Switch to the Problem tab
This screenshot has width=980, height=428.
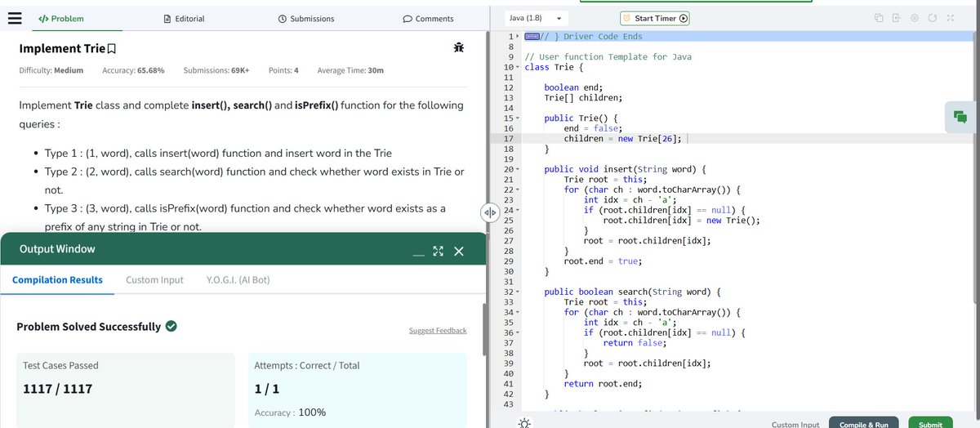(x=62, y=18)
